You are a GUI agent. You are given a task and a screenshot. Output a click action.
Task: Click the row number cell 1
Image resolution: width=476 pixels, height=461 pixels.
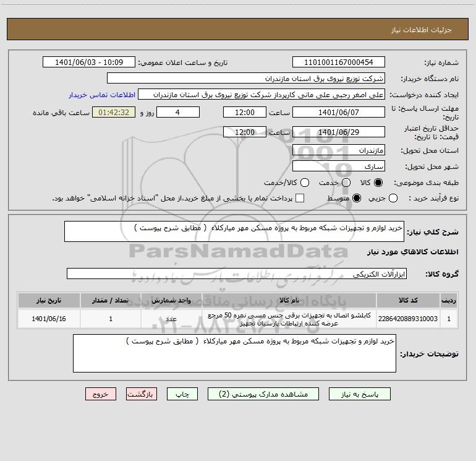click(449, 319)
